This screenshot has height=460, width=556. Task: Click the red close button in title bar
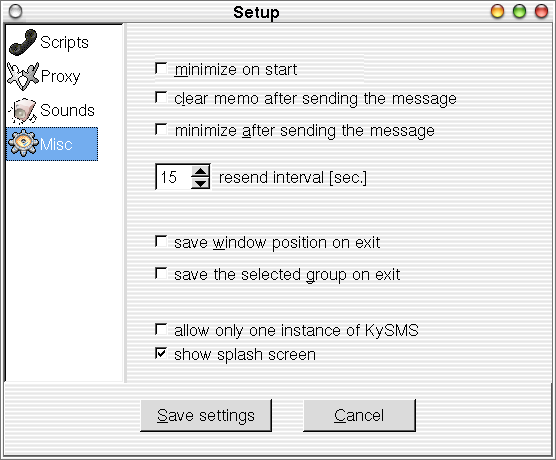[541, 11]
